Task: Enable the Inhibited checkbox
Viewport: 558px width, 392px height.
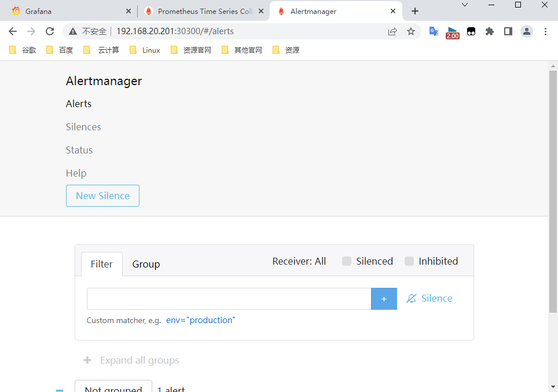Action: click(409, 261)
